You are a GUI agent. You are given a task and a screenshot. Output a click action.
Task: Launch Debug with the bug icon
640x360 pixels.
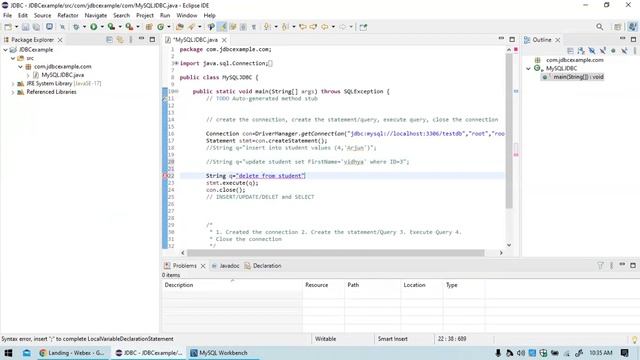coord(76,27)
